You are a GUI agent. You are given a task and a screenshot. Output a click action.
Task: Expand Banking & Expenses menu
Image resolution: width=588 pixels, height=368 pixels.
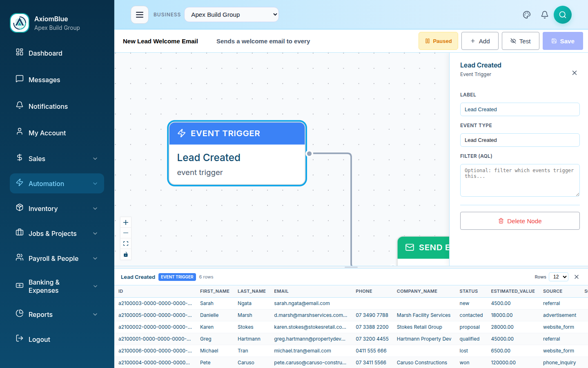(x=57, y=286)
